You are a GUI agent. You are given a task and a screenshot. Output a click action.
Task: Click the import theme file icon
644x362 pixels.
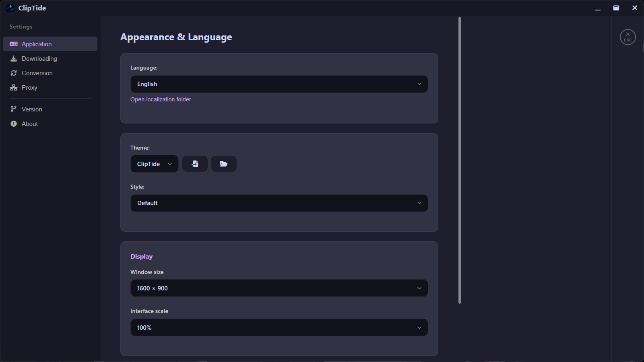click(195, 164)
